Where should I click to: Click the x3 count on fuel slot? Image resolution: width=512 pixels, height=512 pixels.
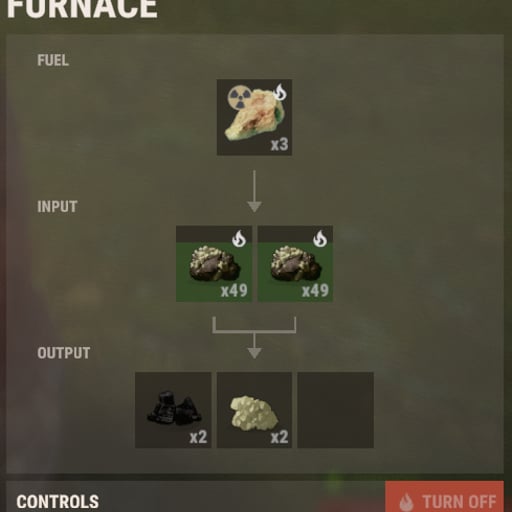279,145
